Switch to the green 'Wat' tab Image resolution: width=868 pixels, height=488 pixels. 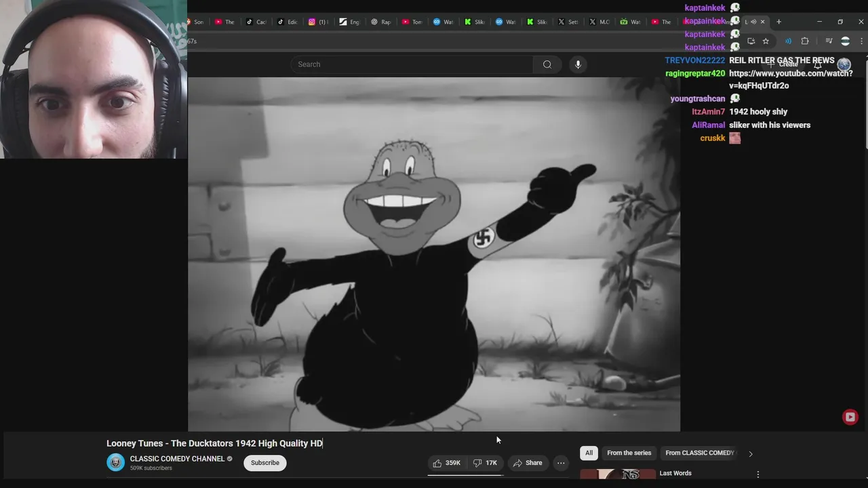tap(630, 22)
